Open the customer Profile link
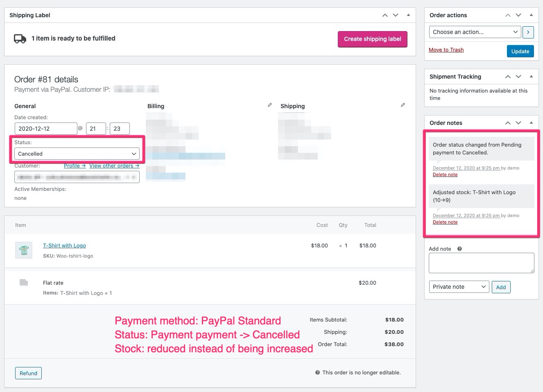This screenshot has height=392, width=543. [x=75, y=165]
